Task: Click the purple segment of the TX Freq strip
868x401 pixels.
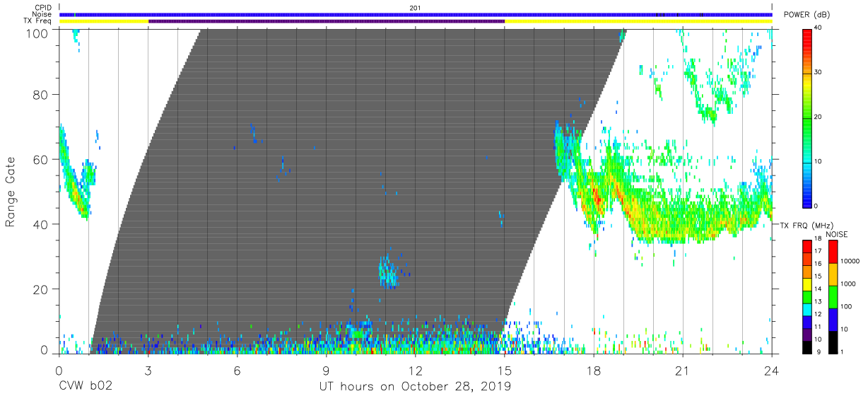Action: [327, 21]
